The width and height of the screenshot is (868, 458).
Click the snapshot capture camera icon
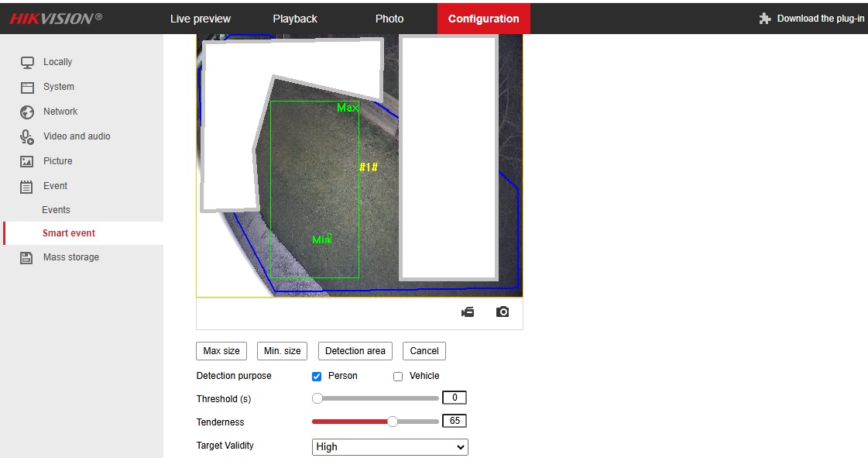coord(503,312)
